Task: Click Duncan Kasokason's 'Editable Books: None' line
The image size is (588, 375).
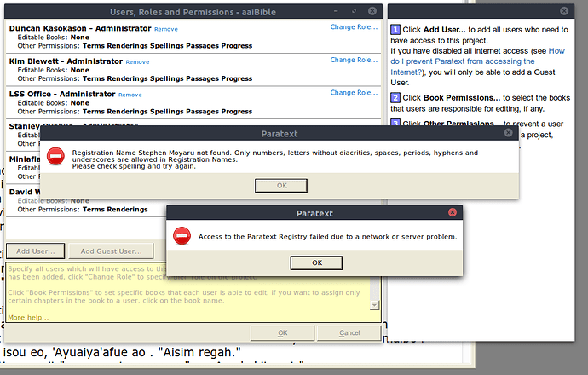Action: (53, 37)
